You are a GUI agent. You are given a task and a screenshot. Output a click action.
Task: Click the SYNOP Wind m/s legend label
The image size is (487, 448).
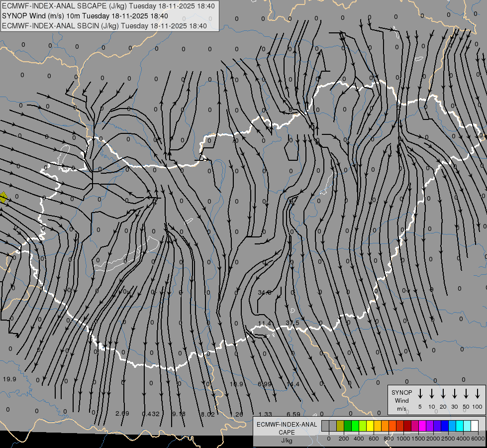click(x=401, y=400)
